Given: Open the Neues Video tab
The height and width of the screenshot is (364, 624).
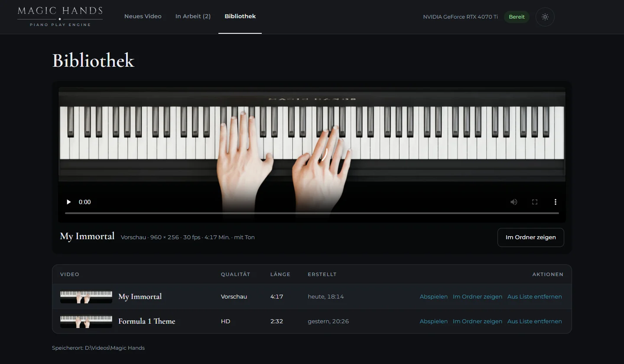Looking at the screenshot, I should 143,16.
